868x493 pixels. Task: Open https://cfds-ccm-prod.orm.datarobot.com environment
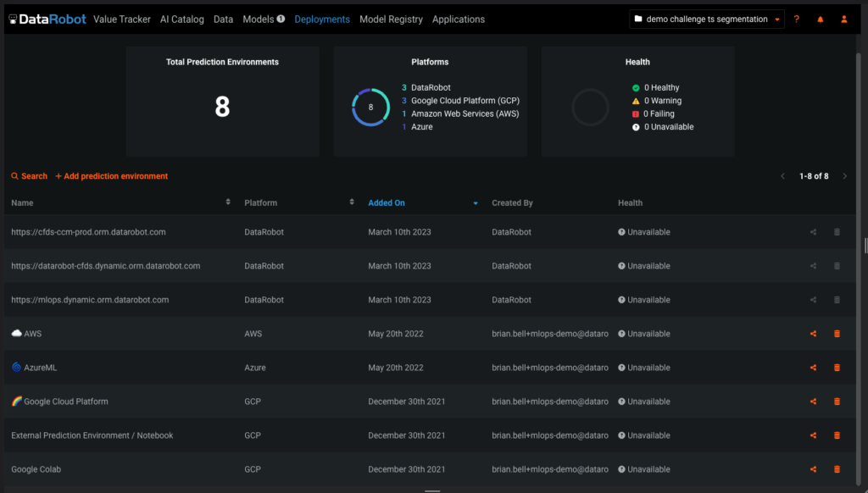click(x=88, y=232)
